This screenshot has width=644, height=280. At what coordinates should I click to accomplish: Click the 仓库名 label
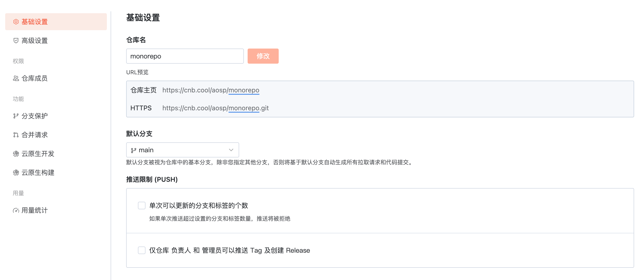click(x=136, y=40)
